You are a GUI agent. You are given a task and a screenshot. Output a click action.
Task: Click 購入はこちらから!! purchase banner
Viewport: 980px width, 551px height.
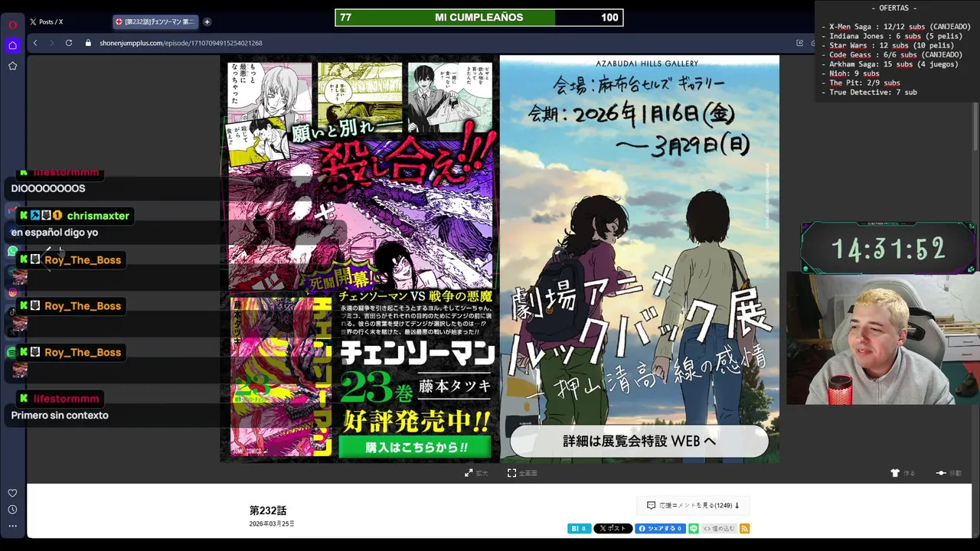tap(414, 447)
